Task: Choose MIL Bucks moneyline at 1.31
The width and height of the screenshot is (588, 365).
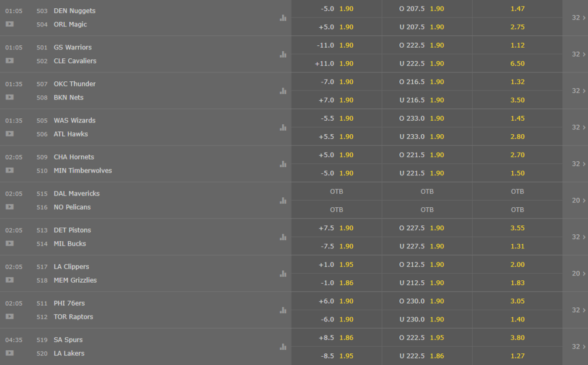Action: (517, 246)
